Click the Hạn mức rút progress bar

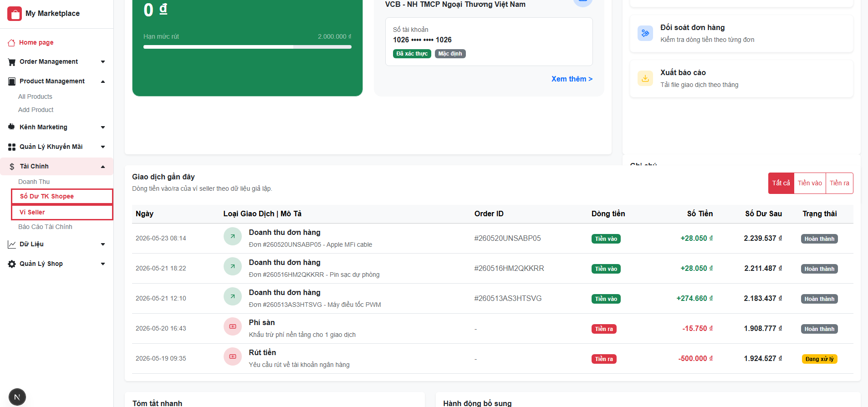click(x=247, y=47)
